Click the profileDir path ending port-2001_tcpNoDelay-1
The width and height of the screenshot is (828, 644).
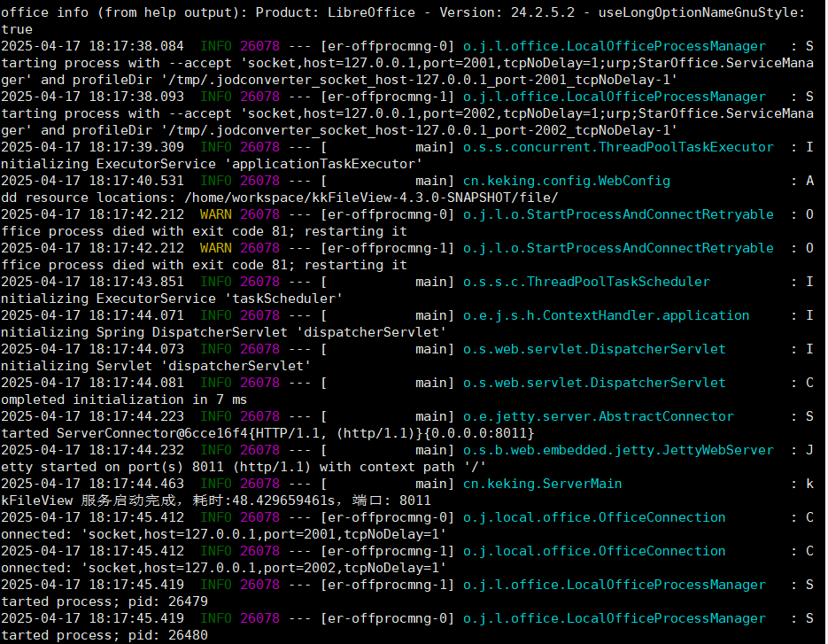click(419, 80)
